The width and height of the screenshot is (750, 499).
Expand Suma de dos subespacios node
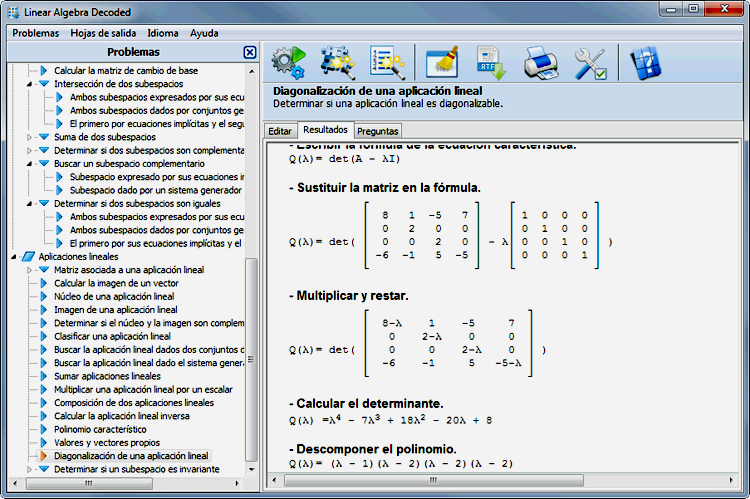[29, 137]
